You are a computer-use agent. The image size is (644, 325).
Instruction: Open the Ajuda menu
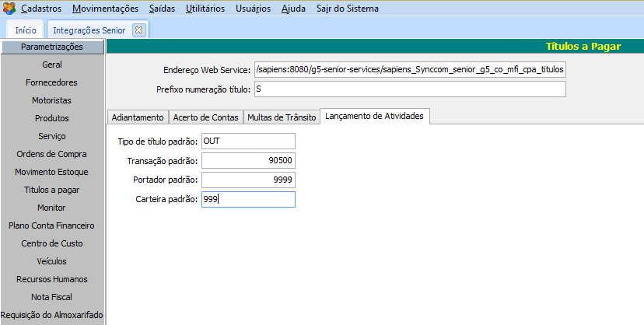(293, 9)
